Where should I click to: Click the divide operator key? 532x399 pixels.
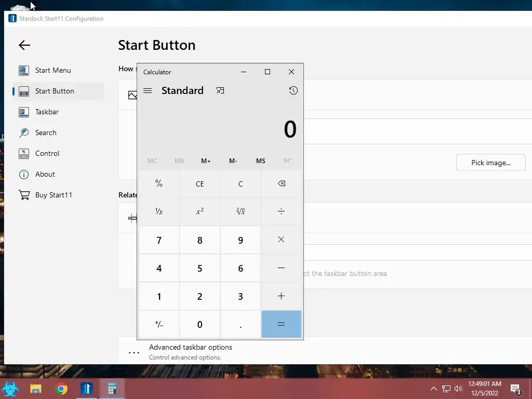281,211
